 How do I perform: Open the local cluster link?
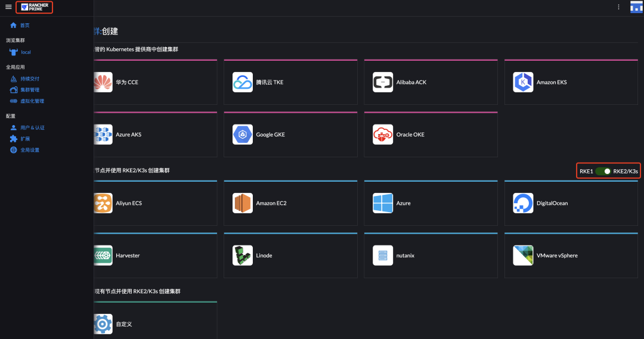(26, 52)
